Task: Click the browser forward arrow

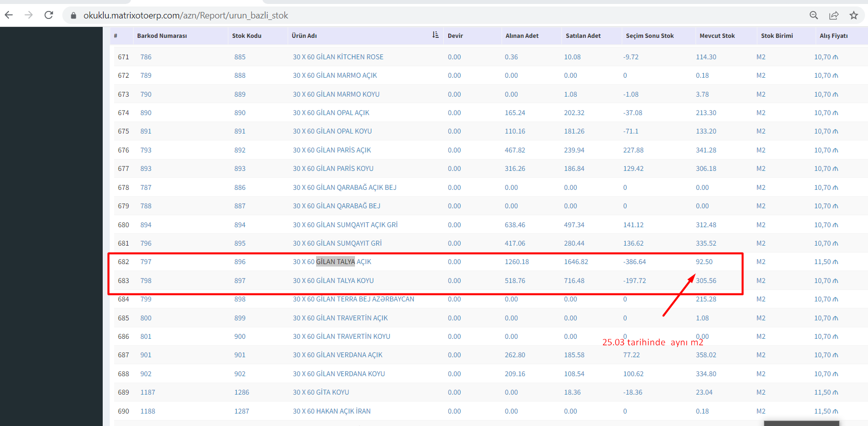Action: (28, 15)
